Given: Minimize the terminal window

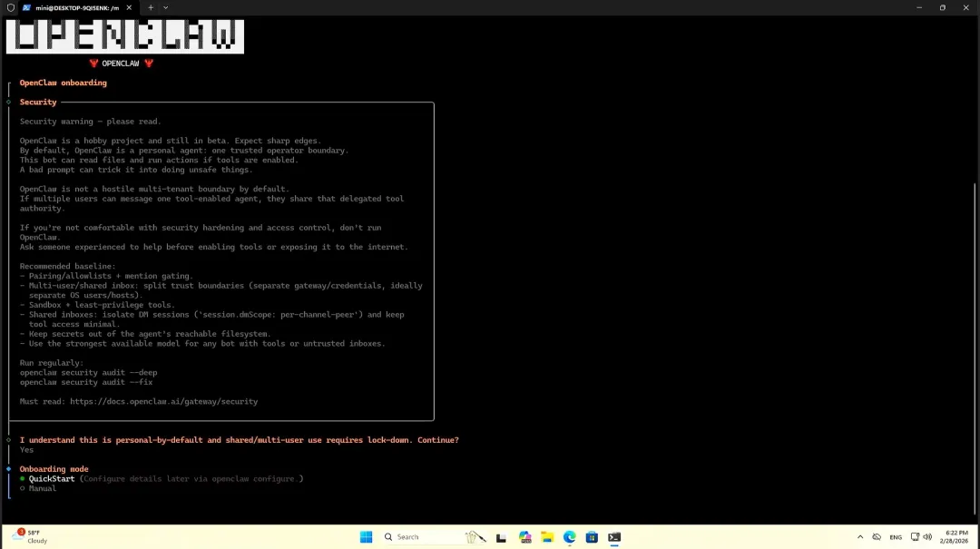Looking at the screenshot, I should (x=919, y=7).
